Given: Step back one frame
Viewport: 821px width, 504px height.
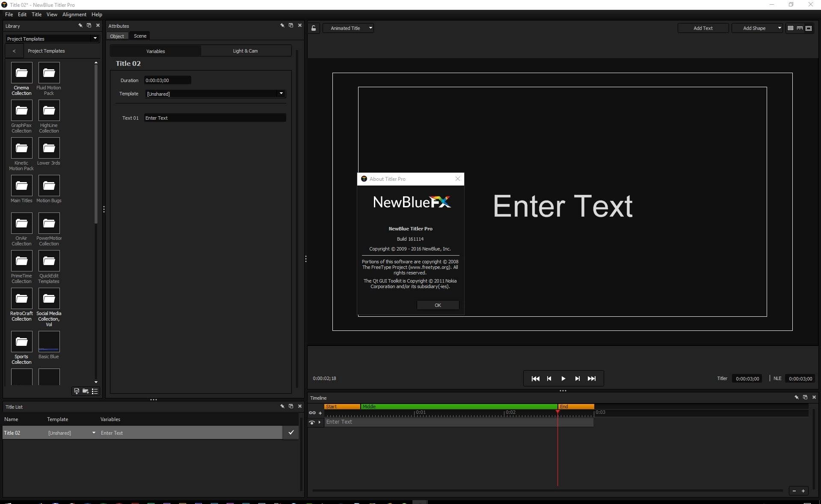Looking at the screenshot, I should [x=549, y=379].
